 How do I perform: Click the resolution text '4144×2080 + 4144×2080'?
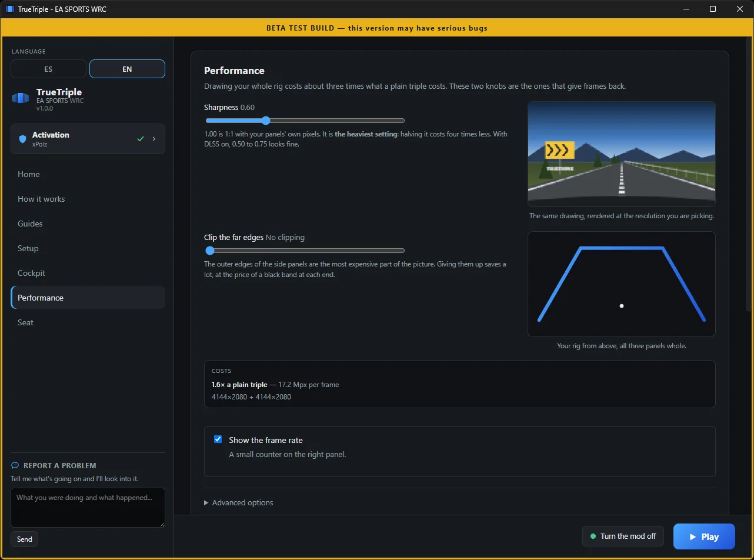pyautogui.click(x=251, y=397)
